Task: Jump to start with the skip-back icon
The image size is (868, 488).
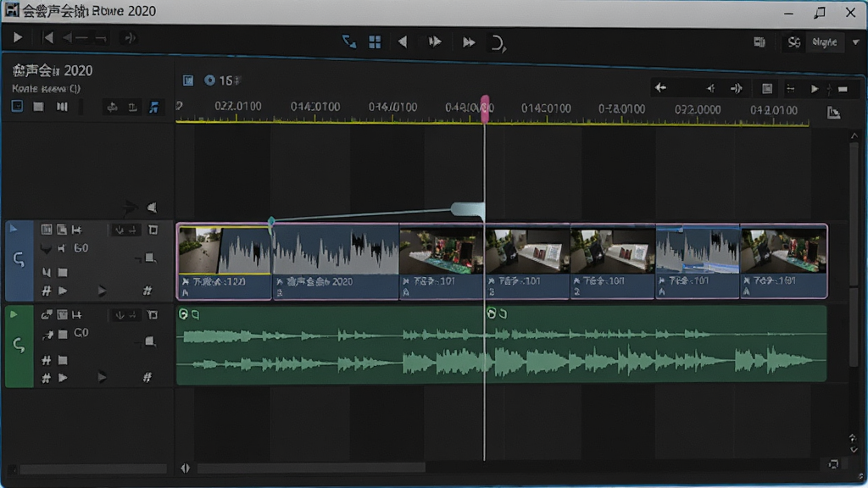Action: click(48, 37)
